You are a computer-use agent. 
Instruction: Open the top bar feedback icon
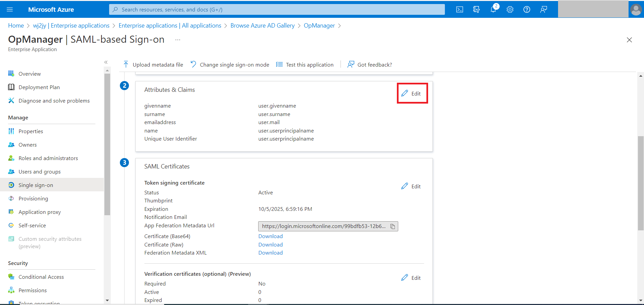tap(544, 9)
